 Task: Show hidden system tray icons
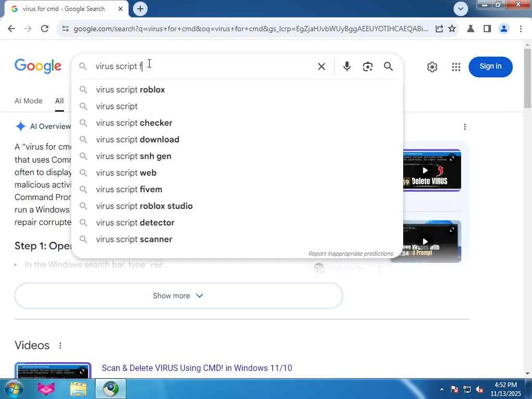(x=442, y=389)
